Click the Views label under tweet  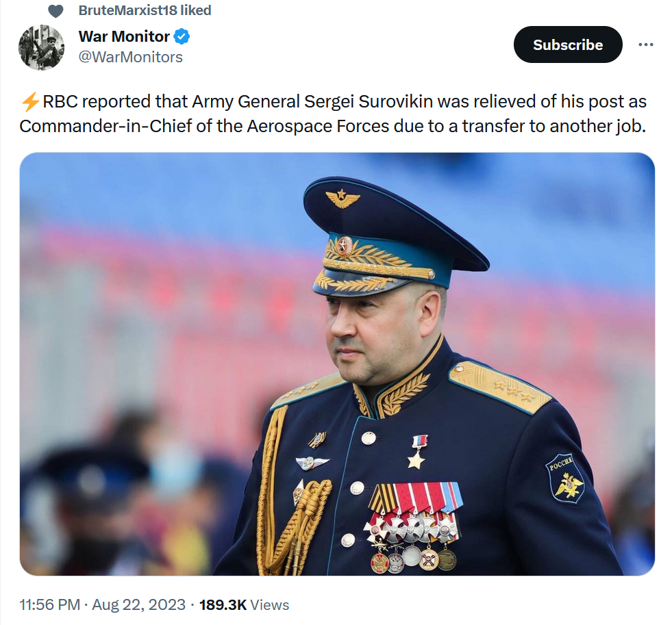click(270, 604)
